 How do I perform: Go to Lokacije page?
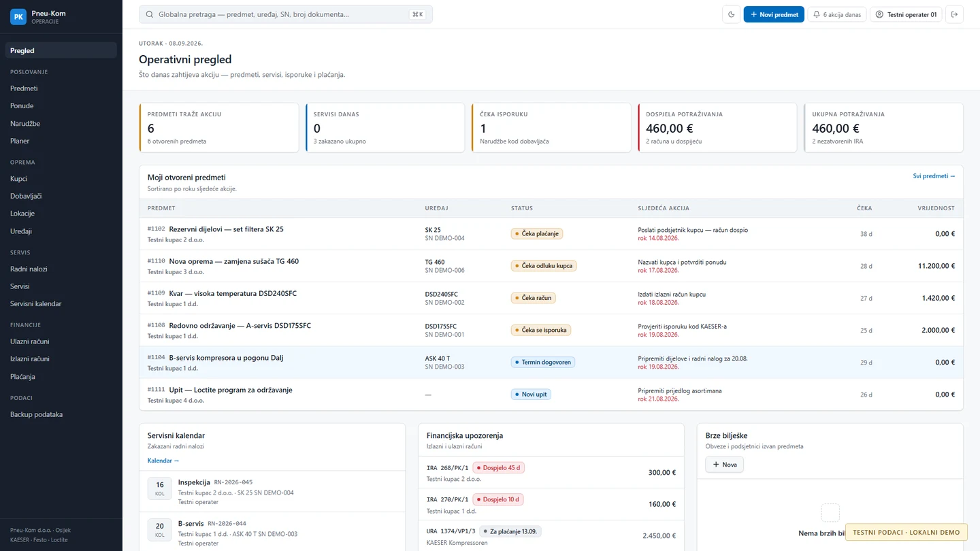coord(61,214)
